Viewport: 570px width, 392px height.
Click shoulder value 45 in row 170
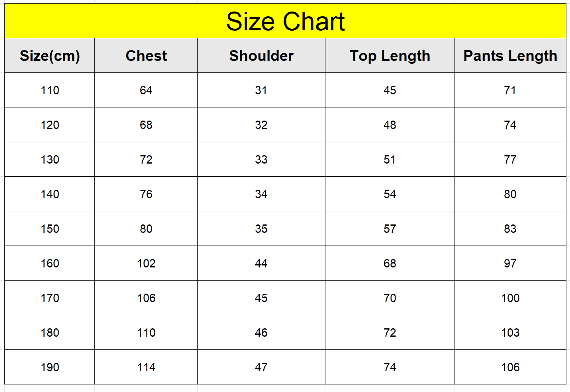click(x=261, y=298)
